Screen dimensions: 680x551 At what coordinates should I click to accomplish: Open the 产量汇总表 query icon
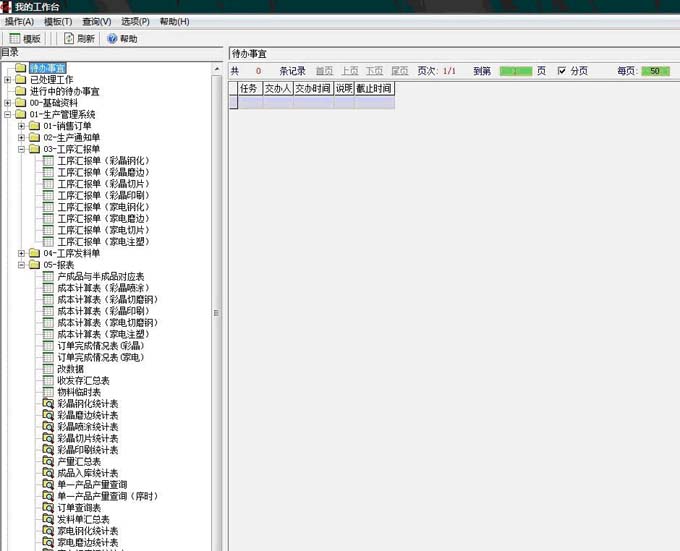(48, 461)
